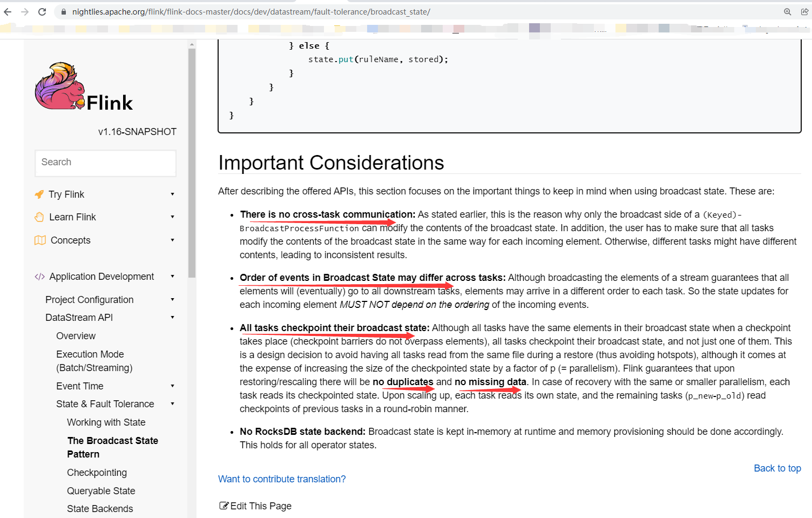Open State & Fault Tolerance page
812x518 pixels.
coord(105,404)
